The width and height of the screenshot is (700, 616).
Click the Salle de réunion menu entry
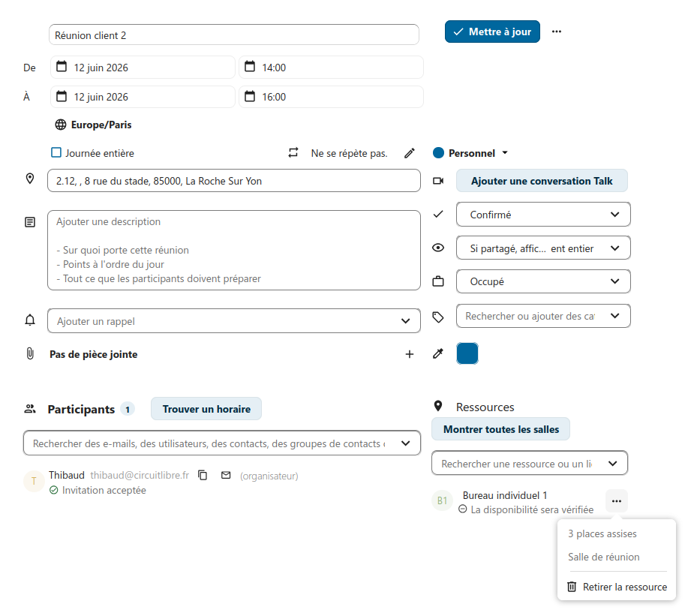tap(603, 557)
